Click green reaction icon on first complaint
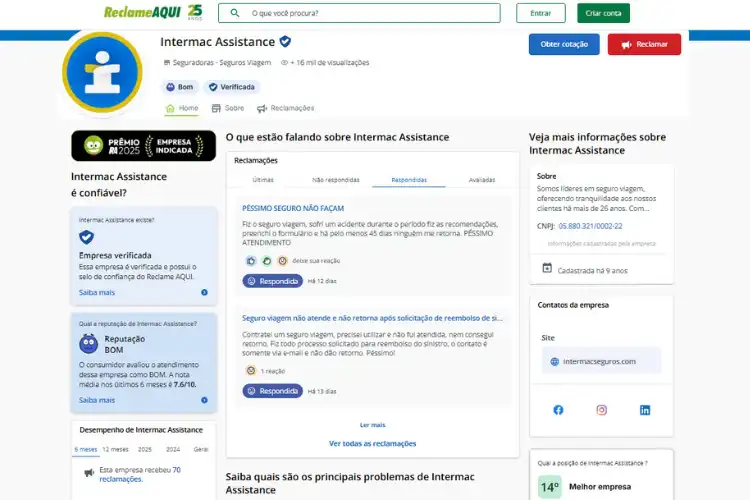This screenshot has width=750, height=500. (x=267, y=261)
